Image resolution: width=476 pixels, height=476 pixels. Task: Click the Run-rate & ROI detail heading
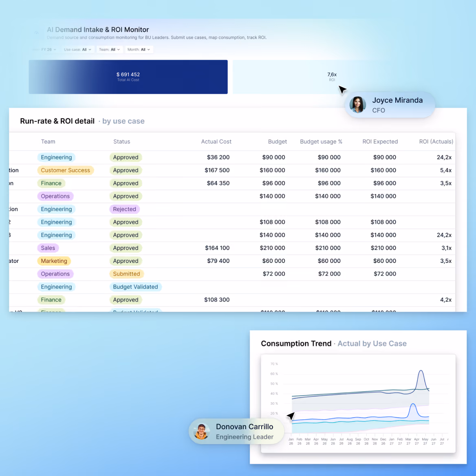57,121
